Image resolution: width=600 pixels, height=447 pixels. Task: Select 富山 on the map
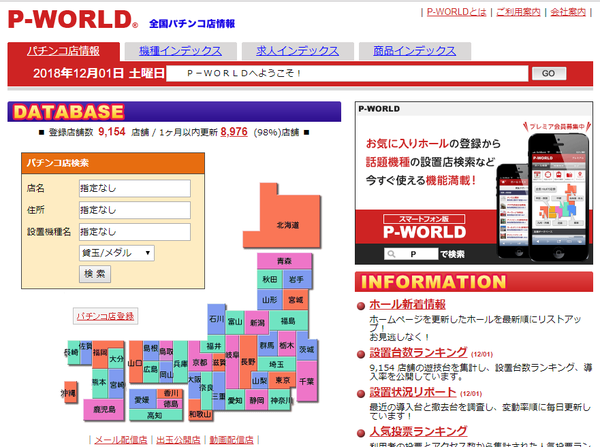click(235, 321)
